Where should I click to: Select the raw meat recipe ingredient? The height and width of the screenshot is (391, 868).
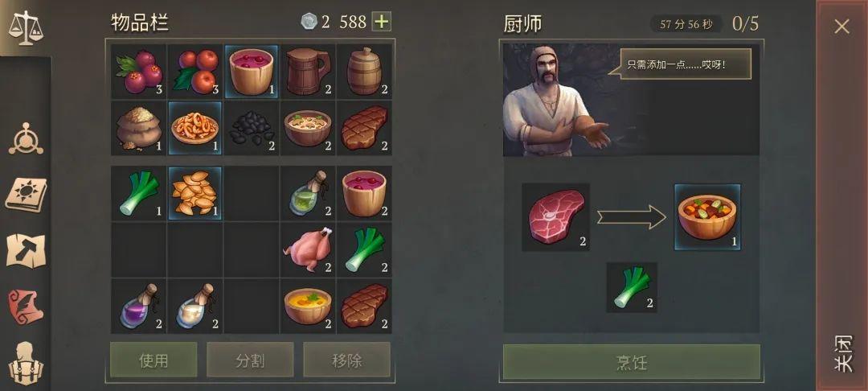pyautogui.click(x=556, y=217)
